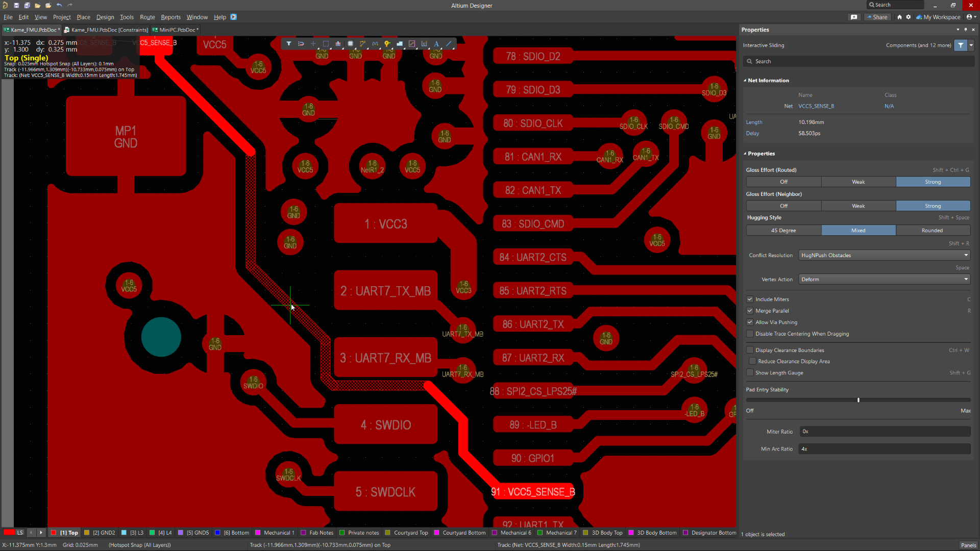Click the align objects icon
Screen dimensions: 980x551
(x=338, y=44)
